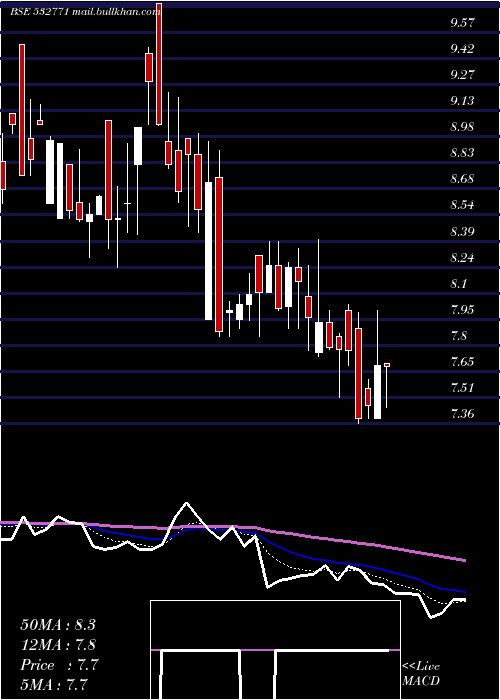Click the 7.36 price axis label
Image resolution: width=500 pixels, height=700 pixels.
pos(462,414)
